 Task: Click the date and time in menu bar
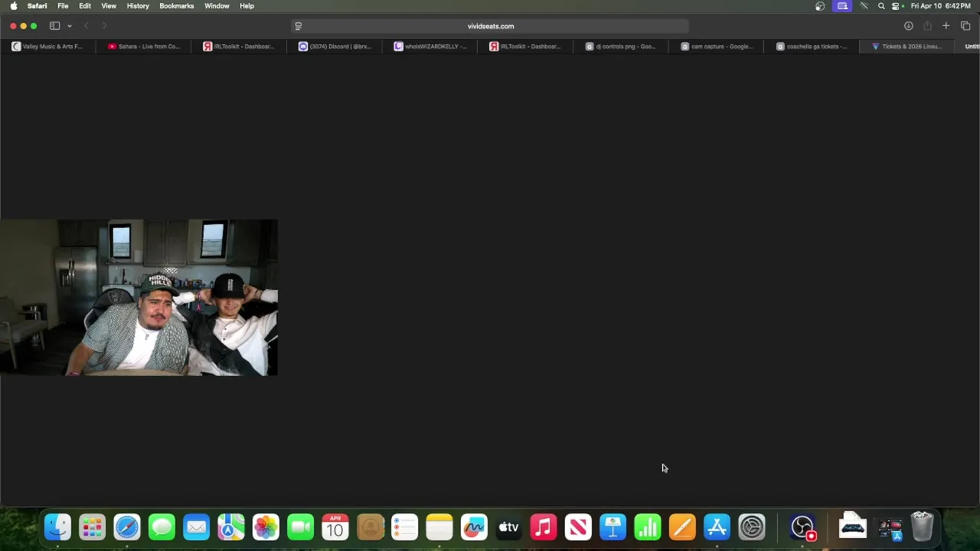point(940,6)
